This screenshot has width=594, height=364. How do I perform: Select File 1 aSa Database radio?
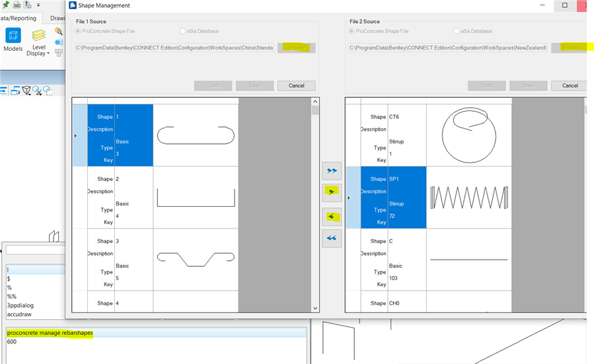point(182,31)
